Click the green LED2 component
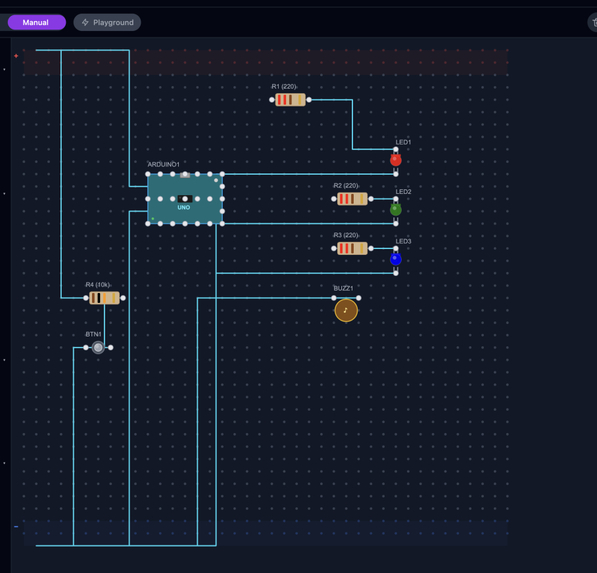The width and height of the screenshot is (597, 573). [396, 209]
